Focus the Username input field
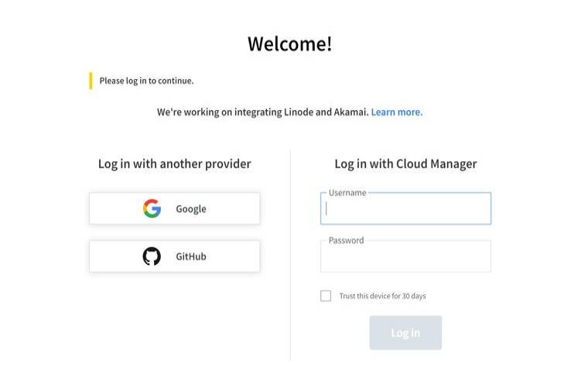 405,209
